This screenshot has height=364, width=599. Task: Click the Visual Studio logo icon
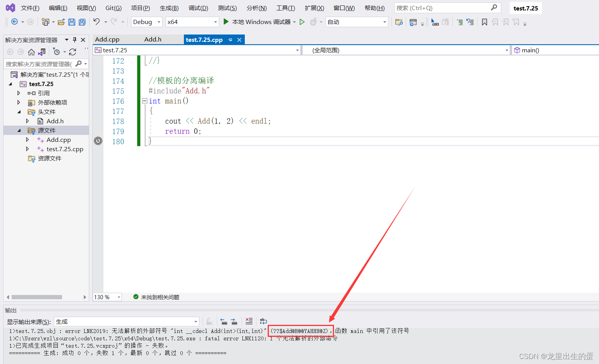pos(10,8)
